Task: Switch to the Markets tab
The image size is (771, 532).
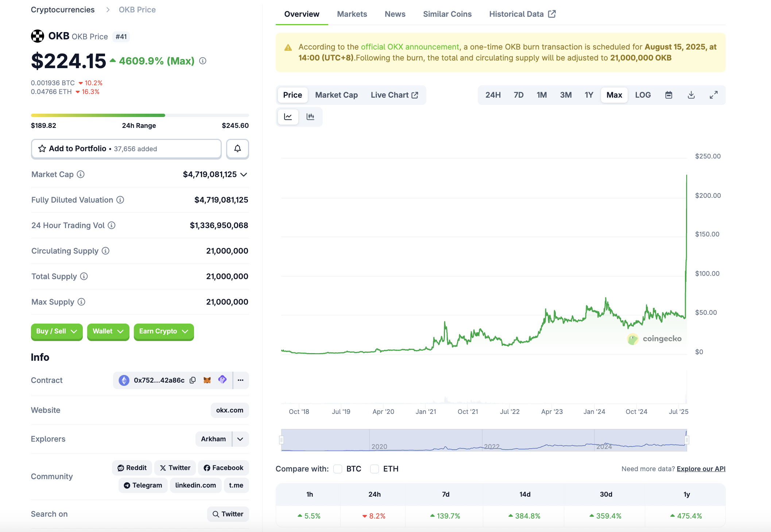Action: [352, 14]
